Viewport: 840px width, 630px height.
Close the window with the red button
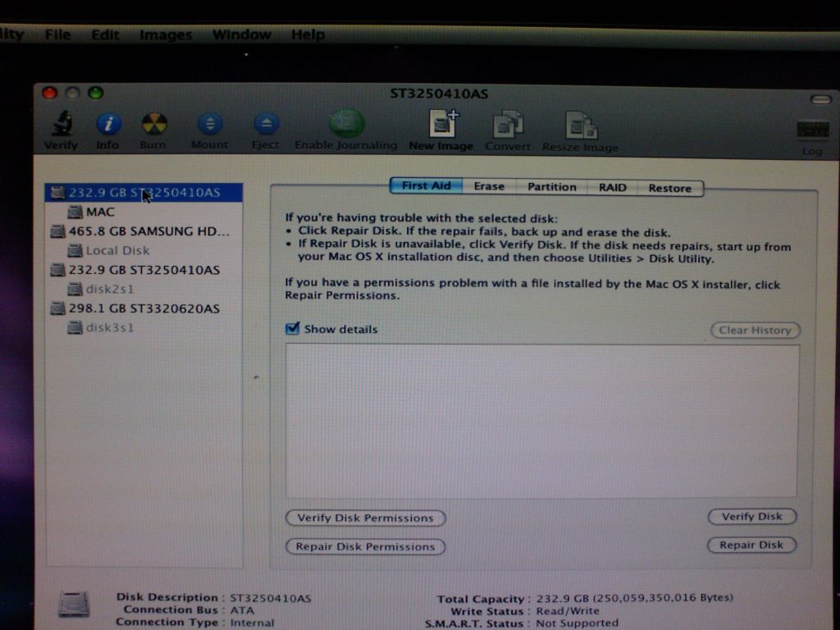click(50, 94)
